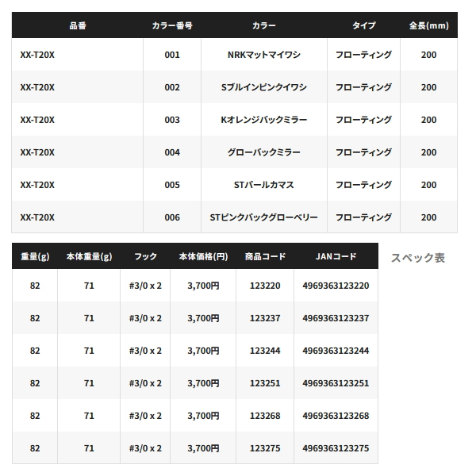Viewport: 476px width, 476px height.
Task: Click 3,700円 price in the 123275 row
Action: pos(203,447)
